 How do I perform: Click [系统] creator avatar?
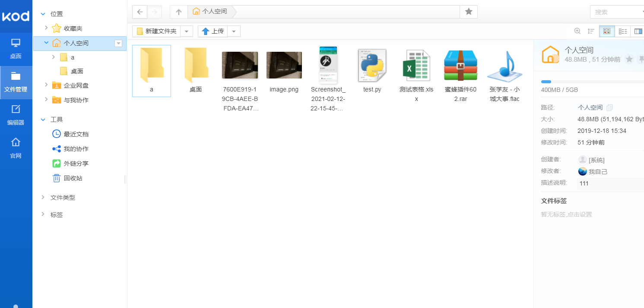coord(583,160)
